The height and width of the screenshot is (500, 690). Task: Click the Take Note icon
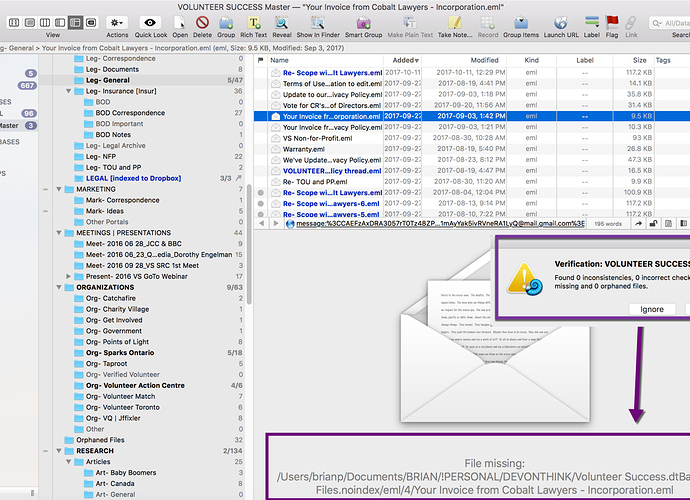(455, 22)
